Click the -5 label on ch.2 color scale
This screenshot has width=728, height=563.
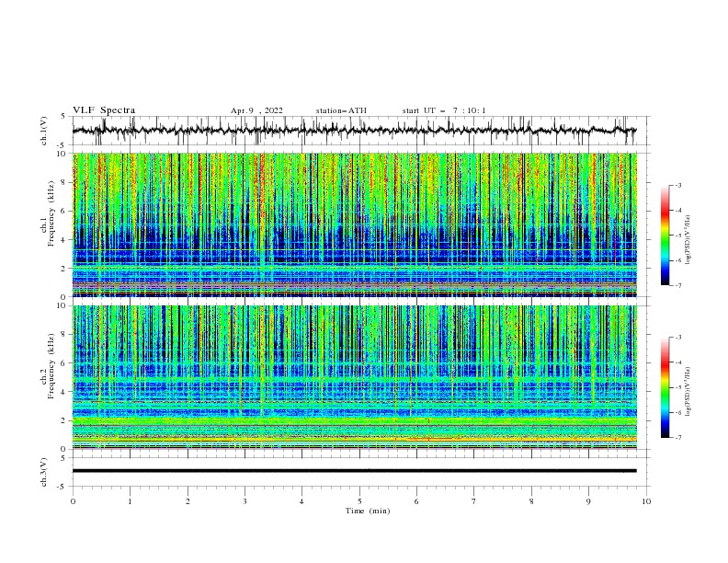click(677, 387)
